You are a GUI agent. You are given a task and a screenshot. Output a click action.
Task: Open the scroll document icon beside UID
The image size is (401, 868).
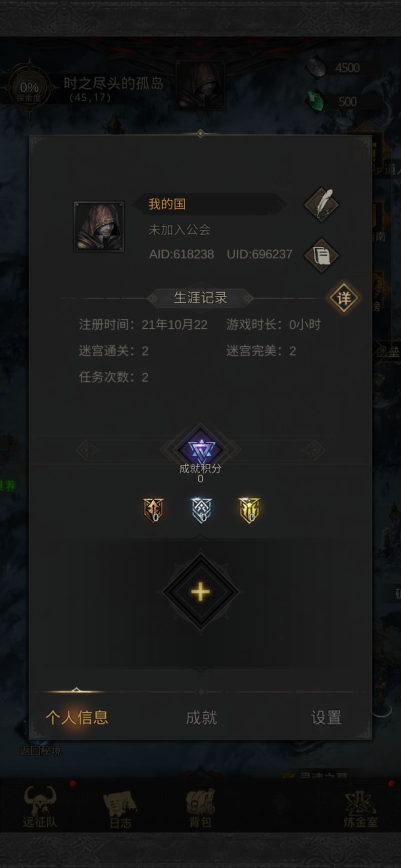(x=322, y=255)
